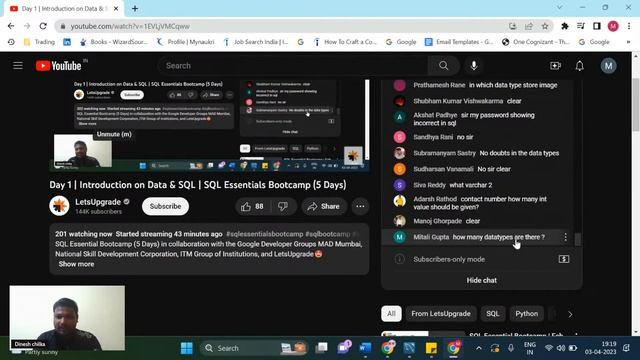Click the subscribers-only mode info icon
640x360 pixels.
tap(400, 259)
